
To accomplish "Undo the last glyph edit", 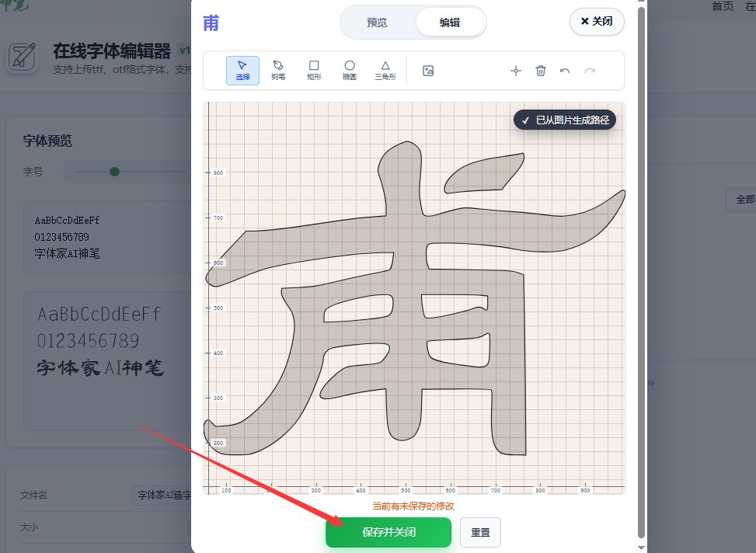I will pos(566,70).
